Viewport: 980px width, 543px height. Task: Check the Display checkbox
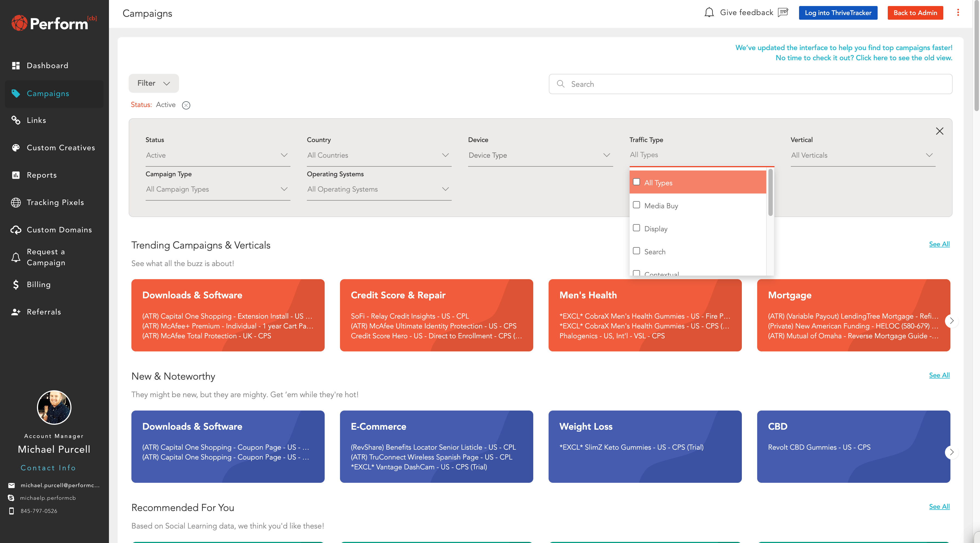(636, 228)
